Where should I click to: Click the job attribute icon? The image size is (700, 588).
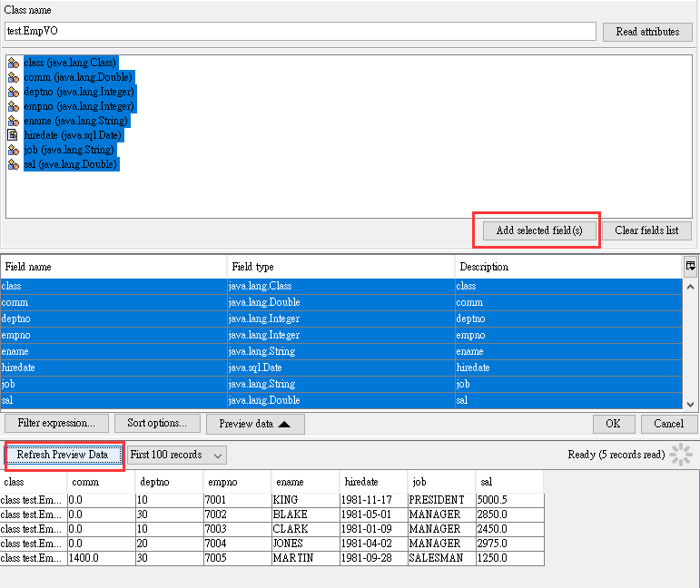point(13,150)
